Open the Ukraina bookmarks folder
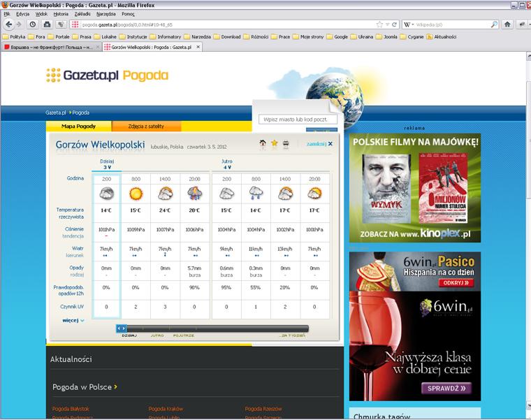 tap(362, 36)
